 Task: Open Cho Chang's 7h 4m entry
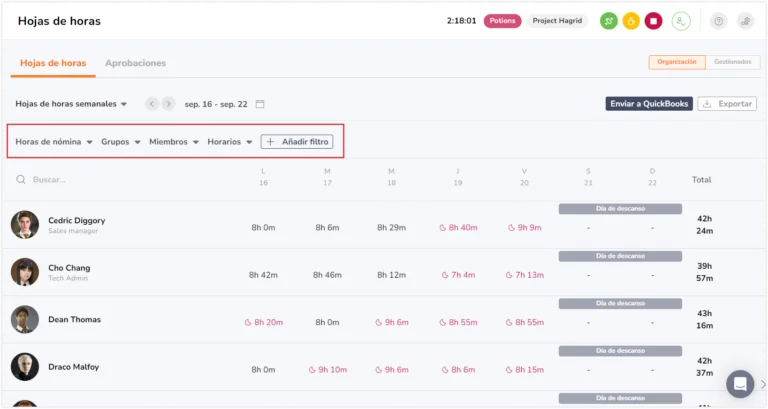[x=458, y=275]
